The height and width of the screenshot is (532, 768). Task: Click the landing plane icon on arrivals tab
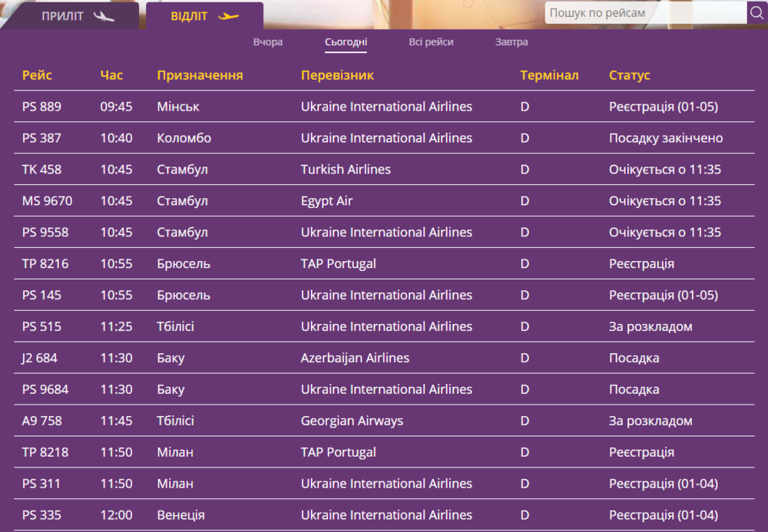coord(103,16)
